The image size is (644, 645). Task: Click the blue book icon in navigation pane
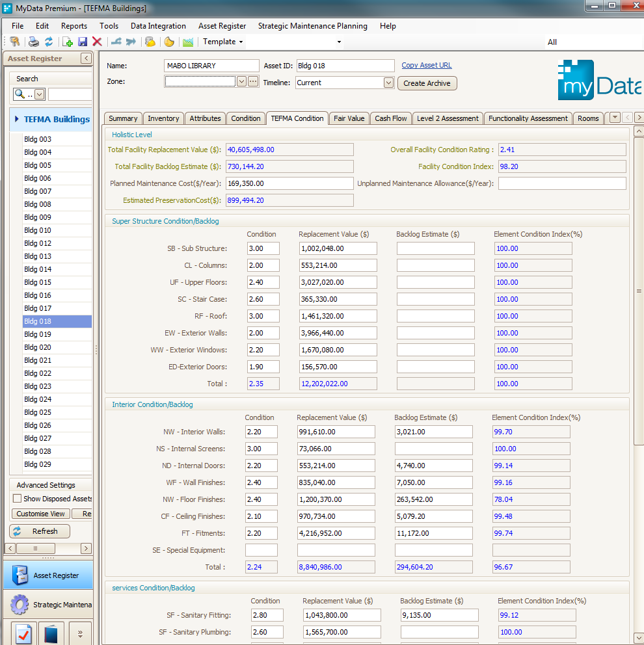51,634
